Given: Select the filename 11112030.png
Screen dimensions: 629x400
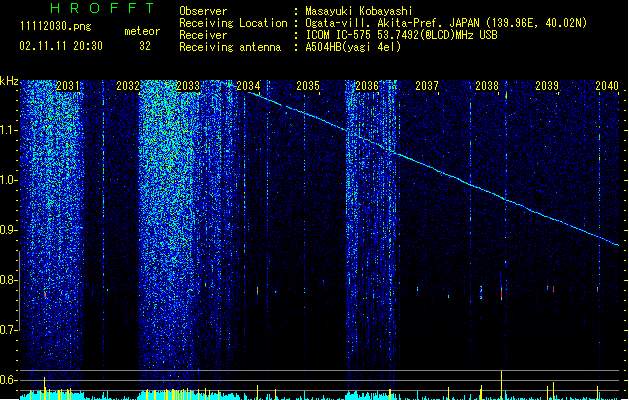Looking at the screenshot, I should (x=56, y=26).
